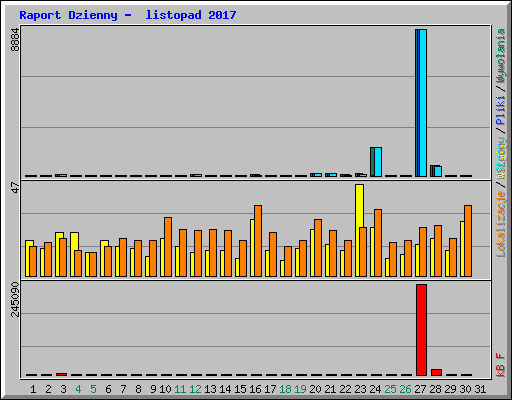Click the 47 axis value
This screenshot has height=400, width=512.
click(x=15, y=187)
